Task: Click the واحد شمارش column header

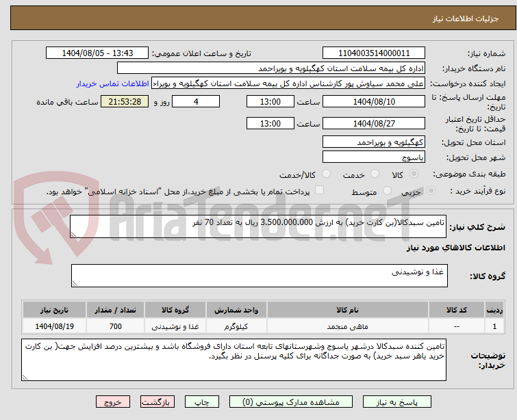Action: pos(236,310)
